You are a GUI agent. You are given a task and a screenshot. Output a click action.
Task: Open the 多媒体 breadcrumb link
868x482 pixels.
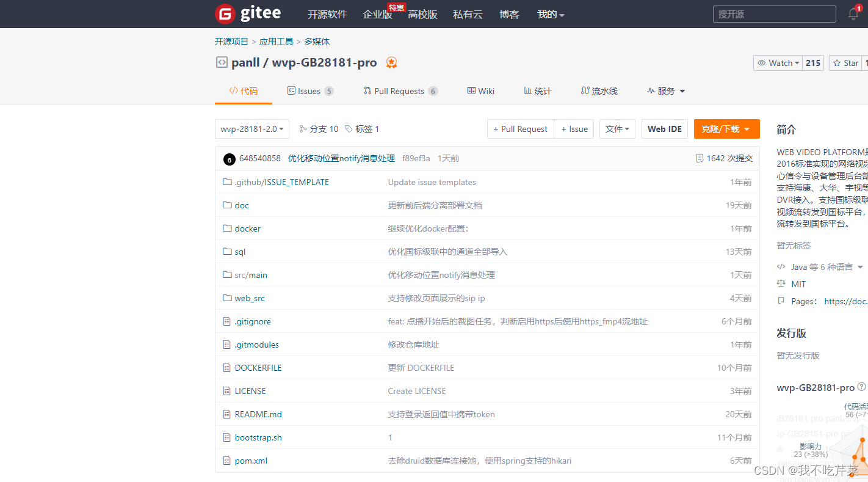tap(317, 42)
